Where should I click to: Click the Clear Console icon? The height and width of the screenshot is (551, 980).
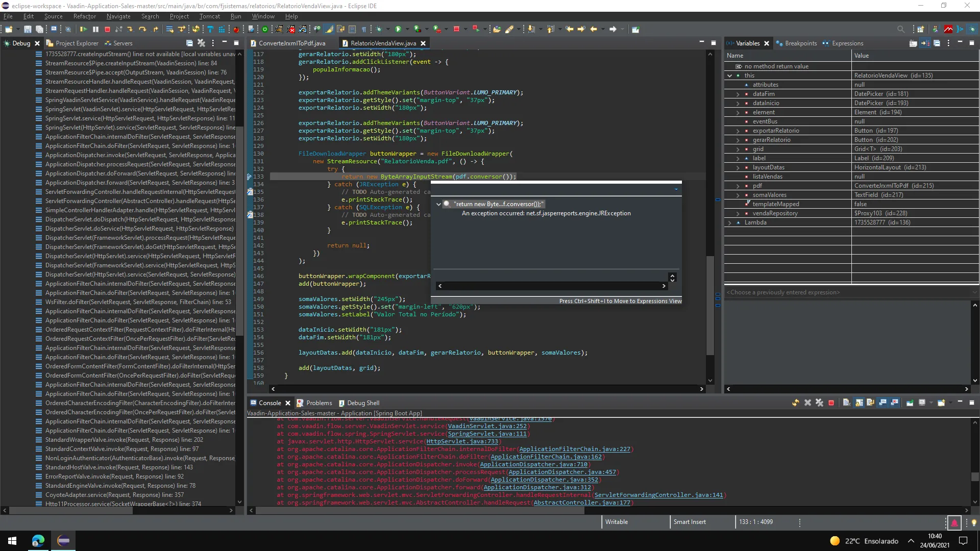(846, 403)
